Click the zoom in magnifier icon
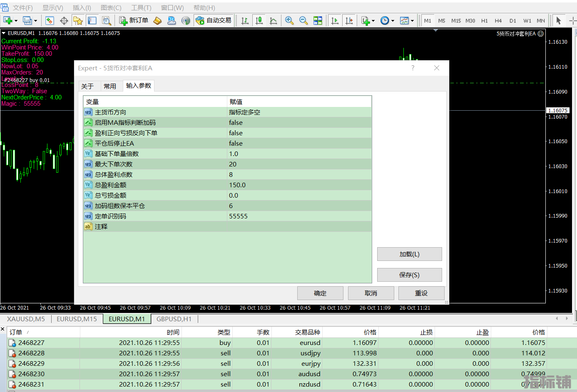577x392 pixels. 289,20
